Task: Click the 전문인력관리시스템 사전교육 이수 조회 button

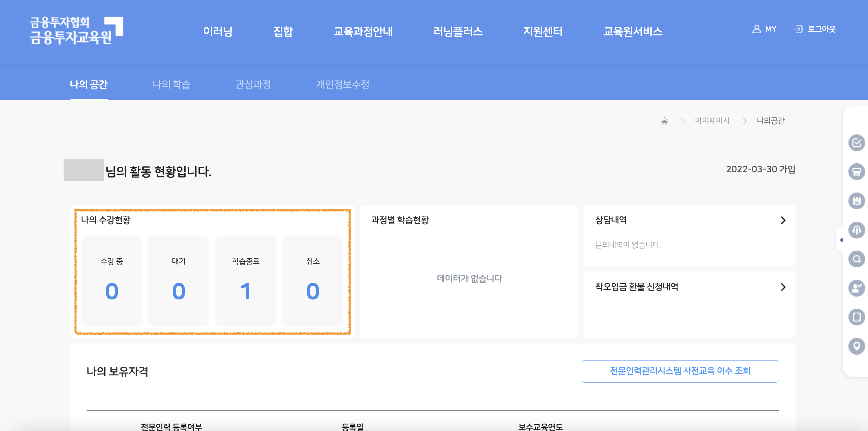Action: 680,371
